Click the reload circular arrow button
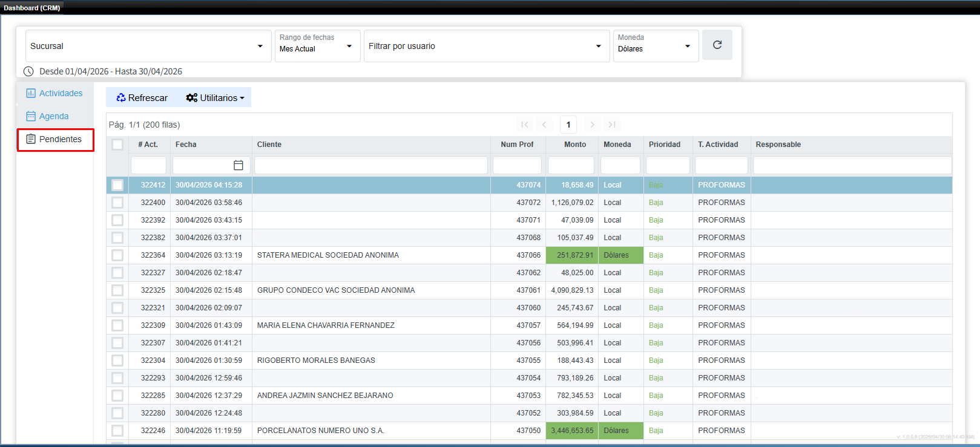 point(717,45)
